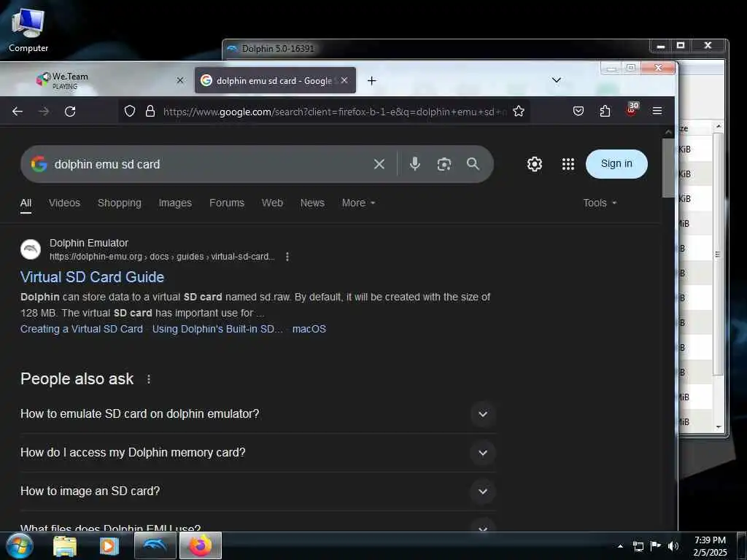Click the volume speaker tray icon

(673, 546)
